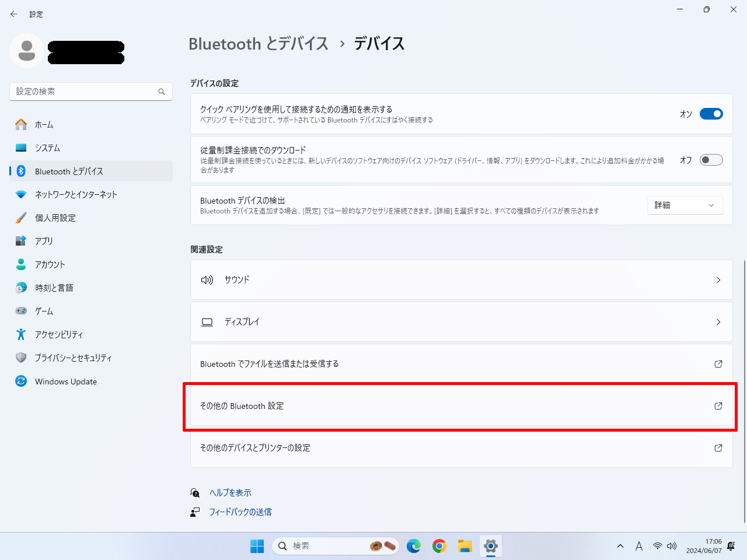This screenshot has width=747, height=560.
Task: Open フィードバックの送信 link
Action: (240, 512)
